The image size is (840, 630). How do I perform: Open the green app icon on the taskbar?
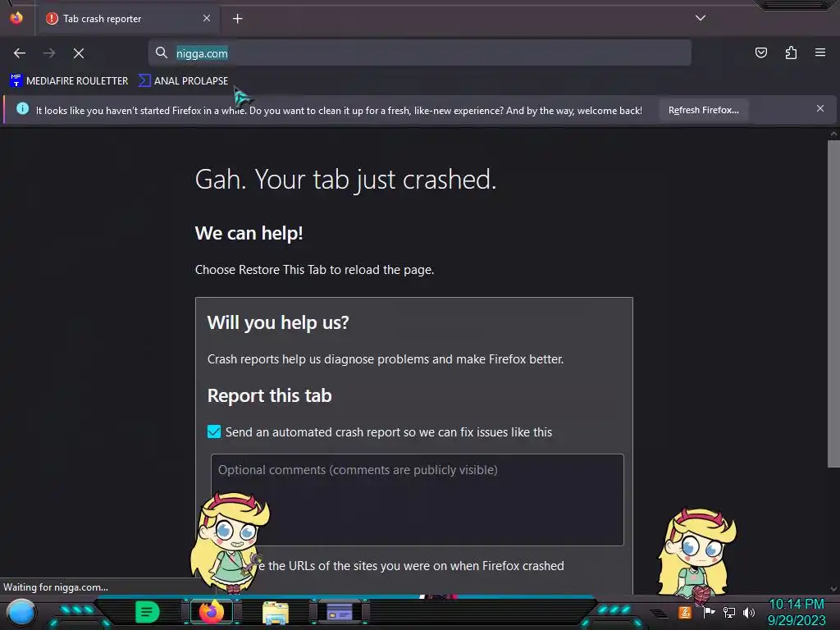point(148,612)
